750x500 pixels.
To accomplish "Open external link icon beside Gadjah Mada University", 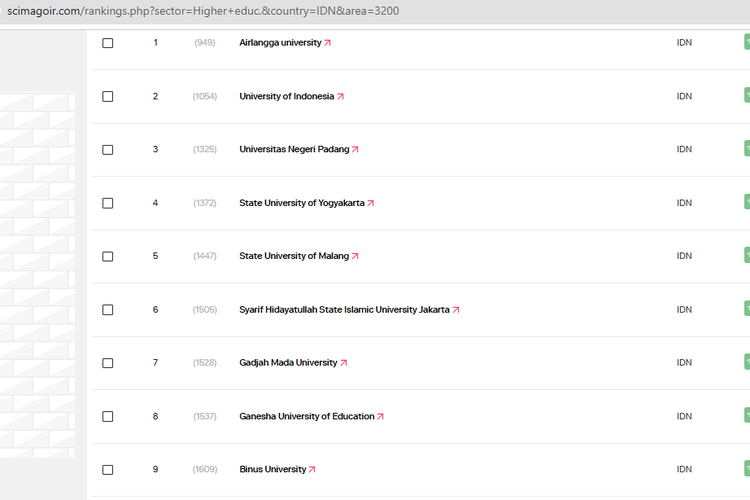I will 344,363.
